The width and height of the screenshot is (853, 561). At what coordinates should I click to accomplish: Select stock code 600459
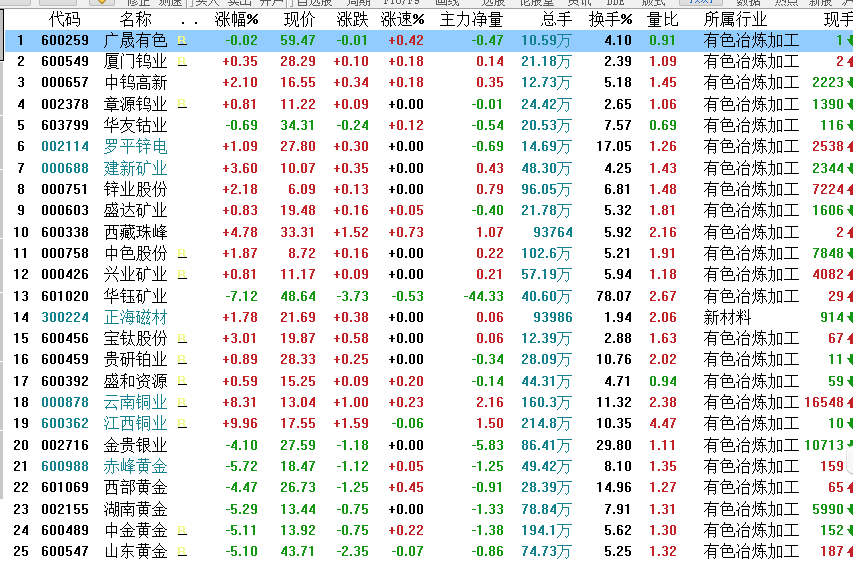coord(65,360)
